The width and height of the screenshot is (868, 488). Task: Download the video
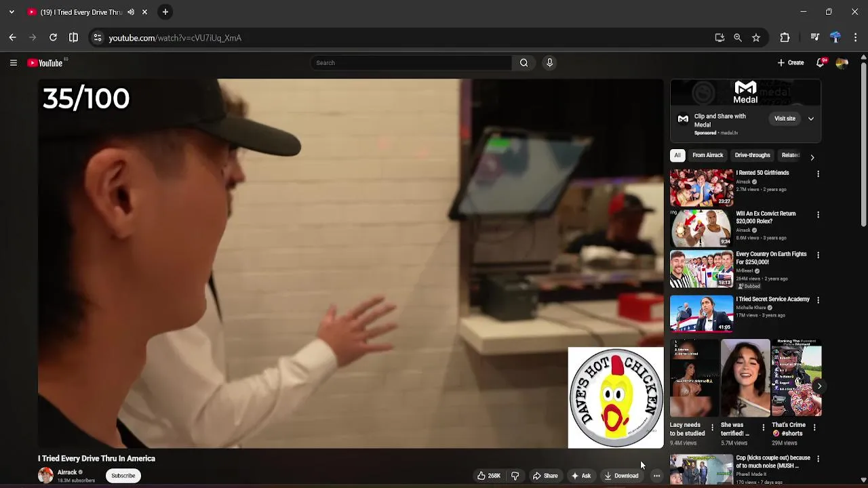tap(622, 476)
